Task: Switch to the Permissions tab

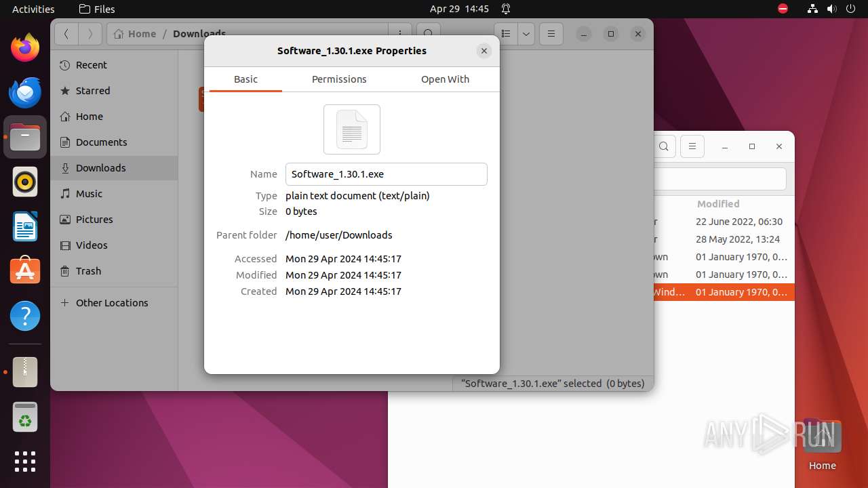Action: click(339, 79)
